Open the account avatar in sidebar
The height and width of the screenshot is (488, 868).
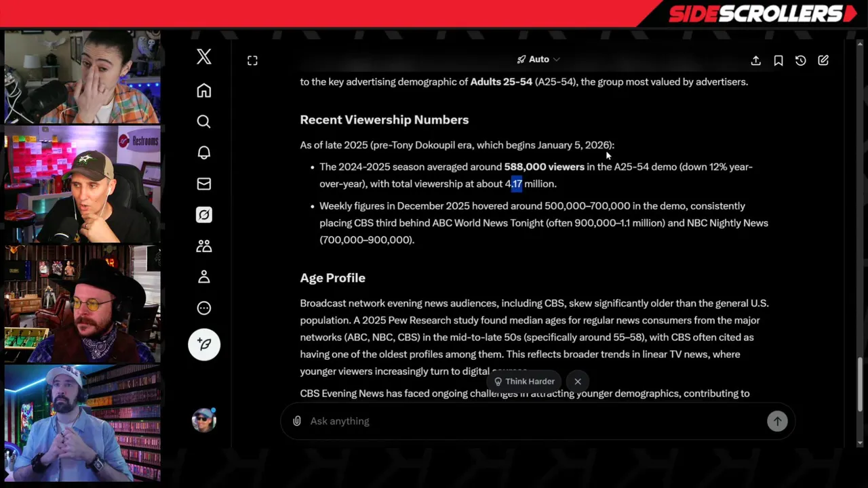(203, 420)
